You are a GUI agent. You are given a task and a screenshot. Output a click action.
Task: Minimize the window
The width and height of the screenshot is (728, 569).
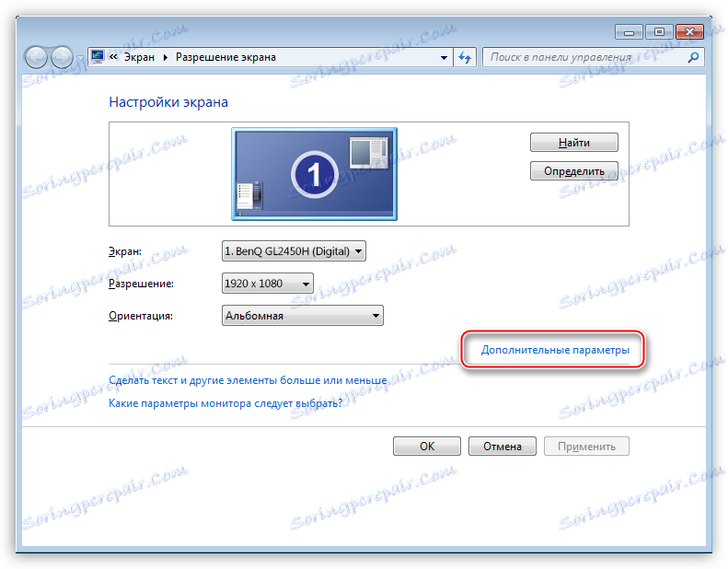point(630,32)
